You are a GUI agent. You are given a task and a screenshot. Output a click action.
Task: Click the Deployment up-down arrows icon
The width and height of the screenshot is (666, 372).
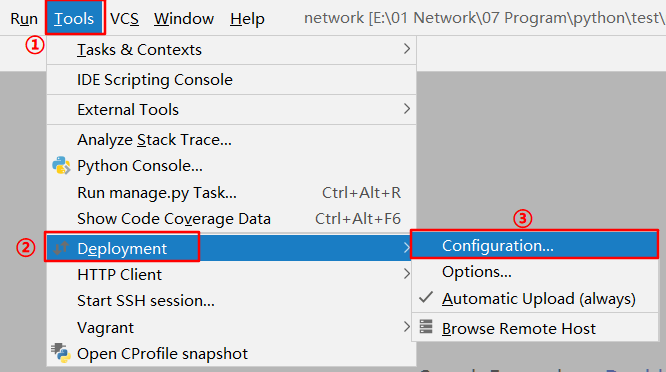[x=62, y=248]
